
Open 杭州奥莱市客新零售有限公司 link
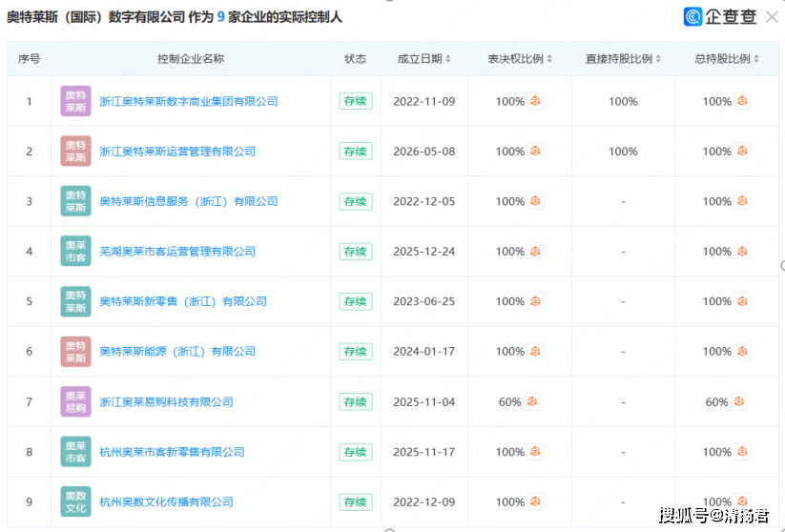click(x=172, y=451)
